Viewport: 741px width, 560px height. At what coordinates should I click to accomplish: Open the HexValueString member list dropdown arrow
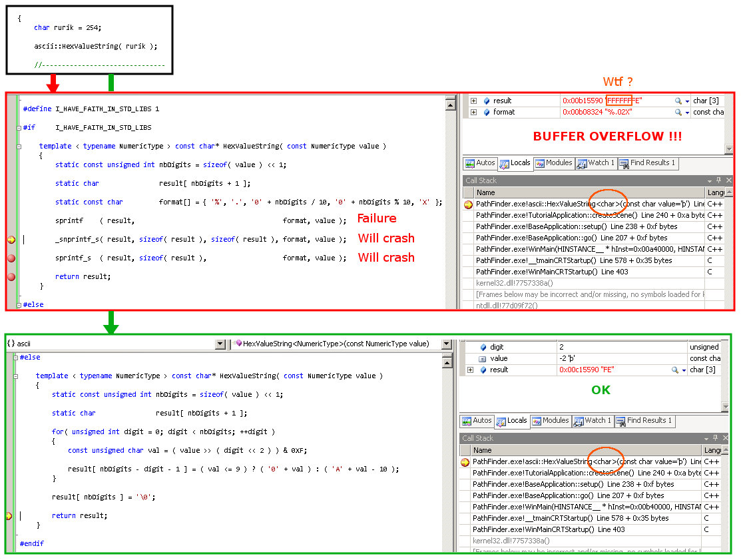tap(447, 344)
